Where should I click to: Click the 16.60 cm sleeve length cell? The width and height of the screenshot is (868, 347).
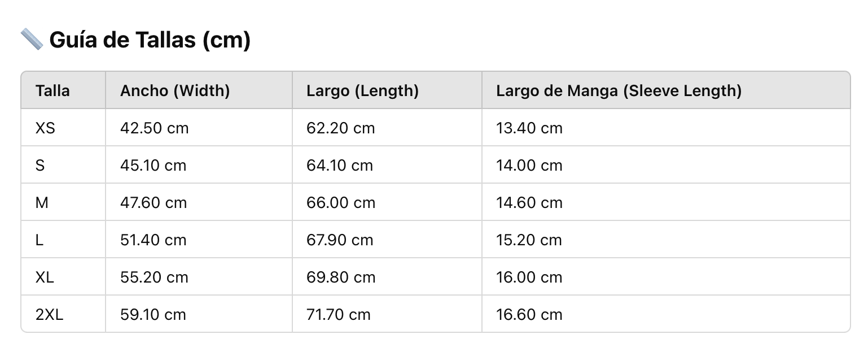[529, 315]
